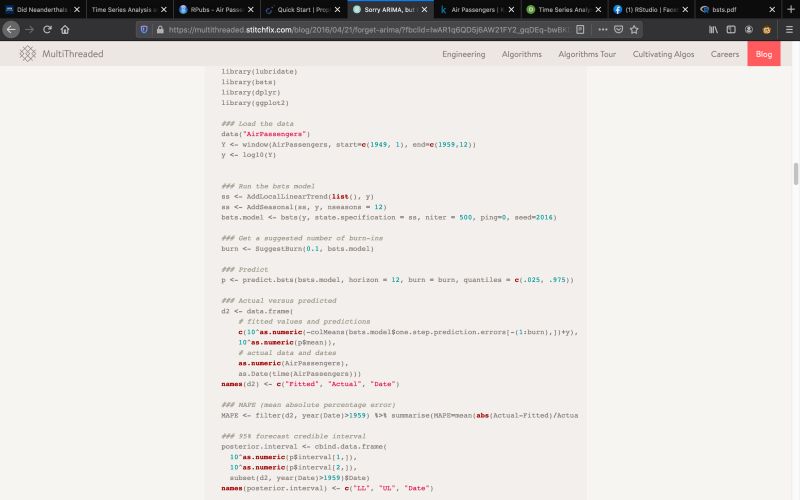Open the hamburger application menu
The image size is (800, 500).
tap(789, 30)
